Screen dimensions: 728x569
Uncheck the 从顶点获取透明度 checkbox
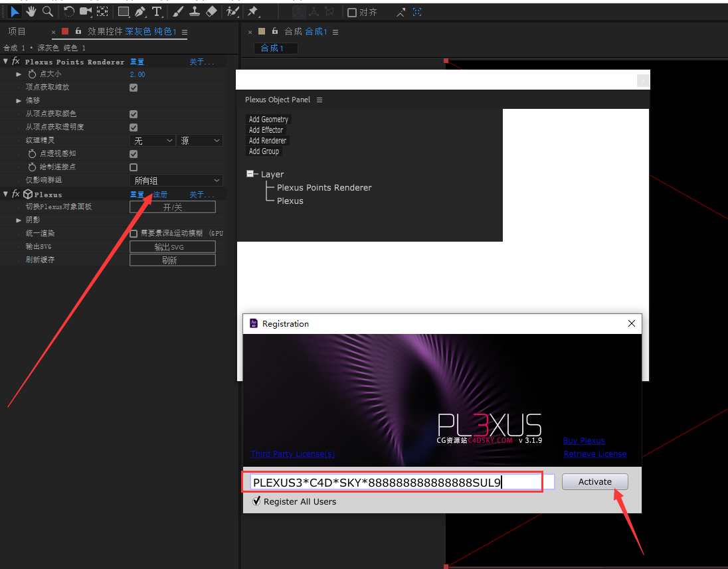pyautogui.click(x=134, y=127)
